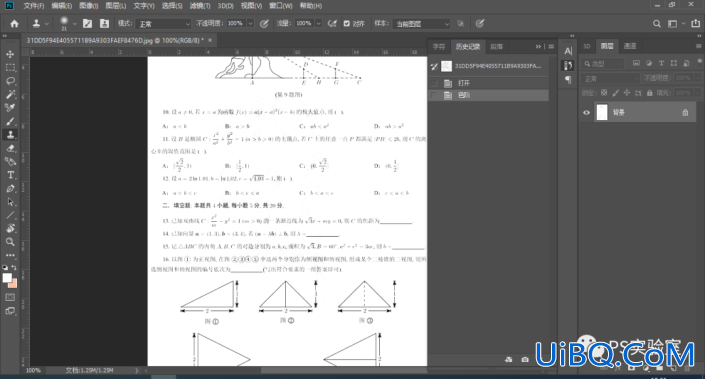Select the Move tool

(x=10, y=54)
